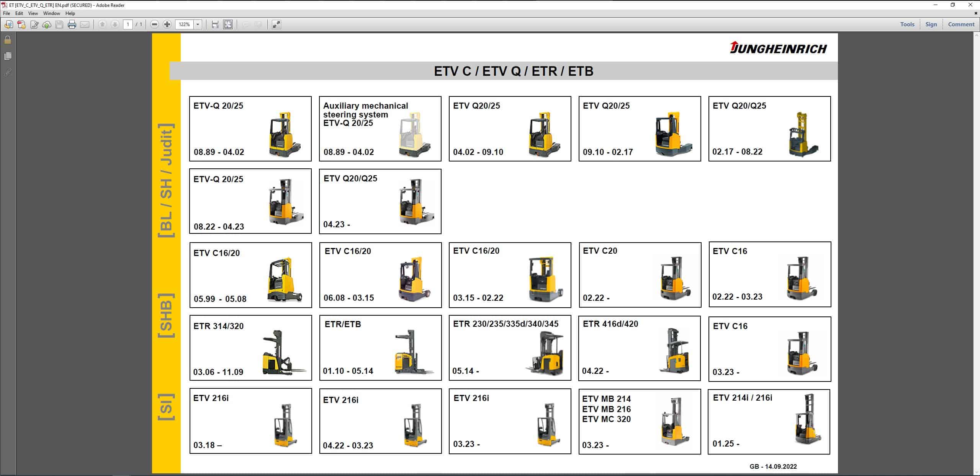Click the Print icon
Viewport: 980px width, 476px height.
point(72,24)
